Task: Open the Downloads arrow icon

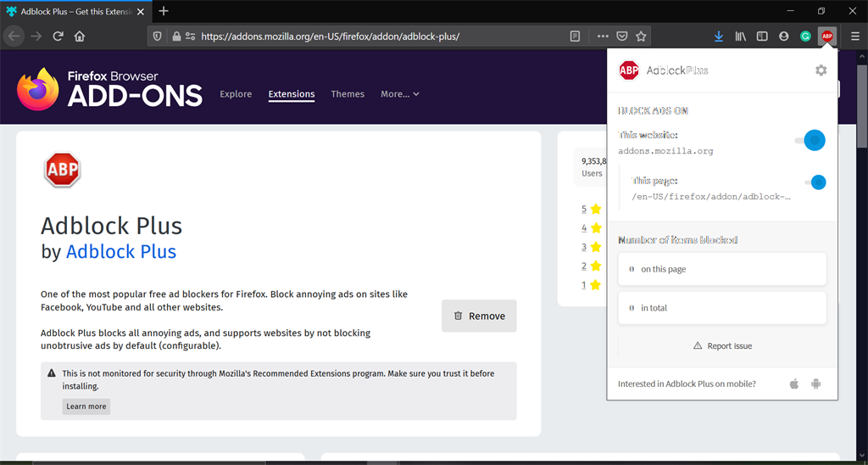Action: 719,36
